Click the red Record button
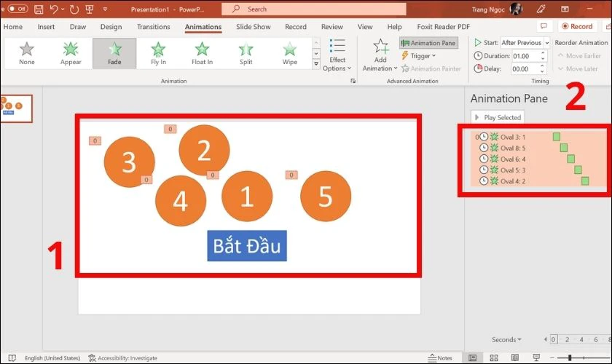Image resolution: width=612 pixels, height=364 pixels. click(x=577, y=26)
